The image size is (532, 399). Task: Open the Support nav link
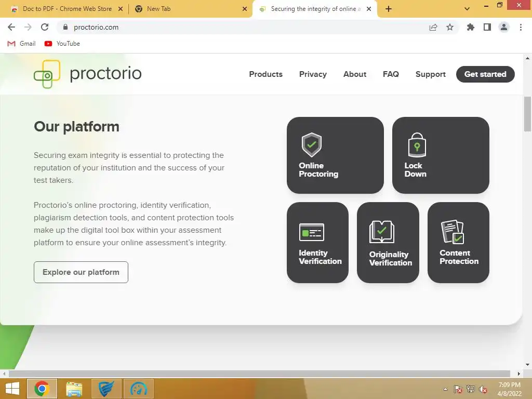point(430,74)
